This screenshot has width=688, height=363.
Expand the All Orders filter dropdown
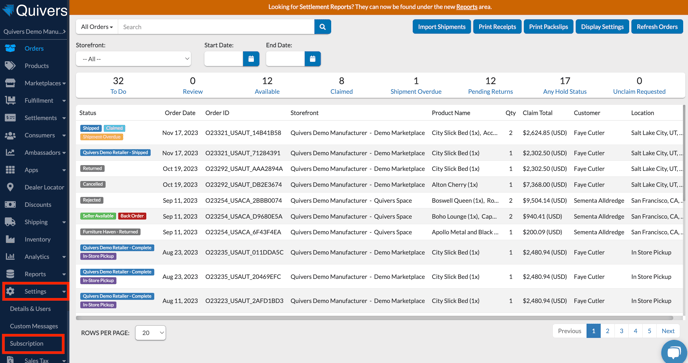pos(97,27)
